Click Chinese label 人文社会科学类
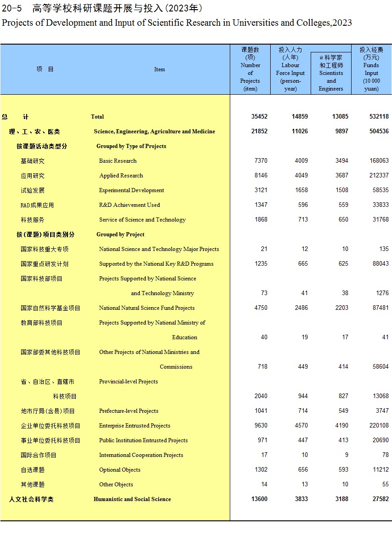Viewport: 392px width, 536px height. (x=31, y=499)
